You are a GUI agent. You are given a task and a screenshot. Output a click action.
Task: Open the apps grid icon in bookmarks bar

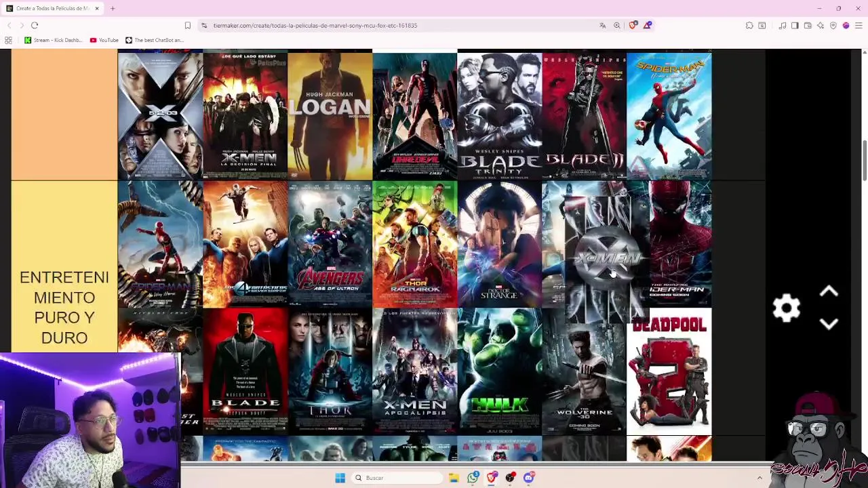pyautogui.click(x=8, y=40)
